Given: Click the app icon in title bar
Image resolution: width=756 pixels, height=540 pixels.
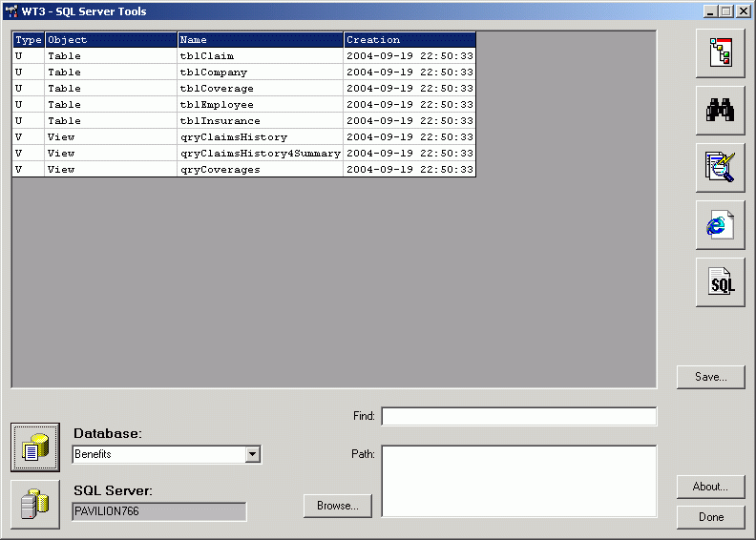Looking at the screenshot, I should [x=12, y=11].
